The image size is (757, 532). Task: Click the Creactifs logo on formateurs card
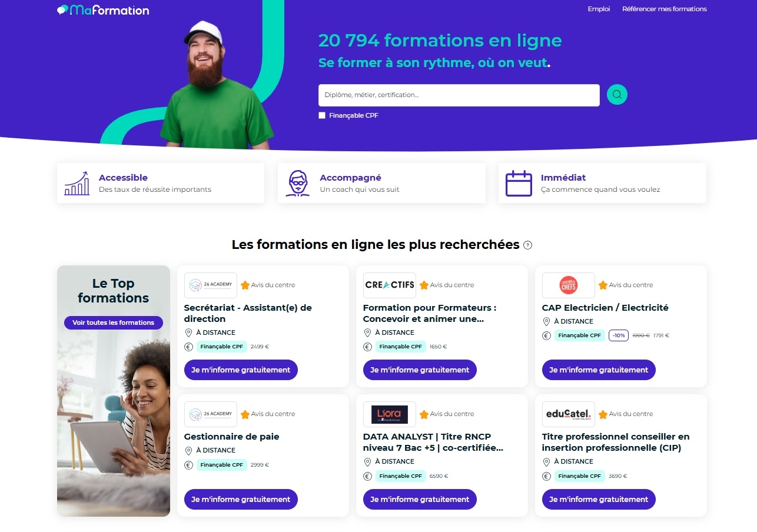pyautogui.click(x=390, y=285)
